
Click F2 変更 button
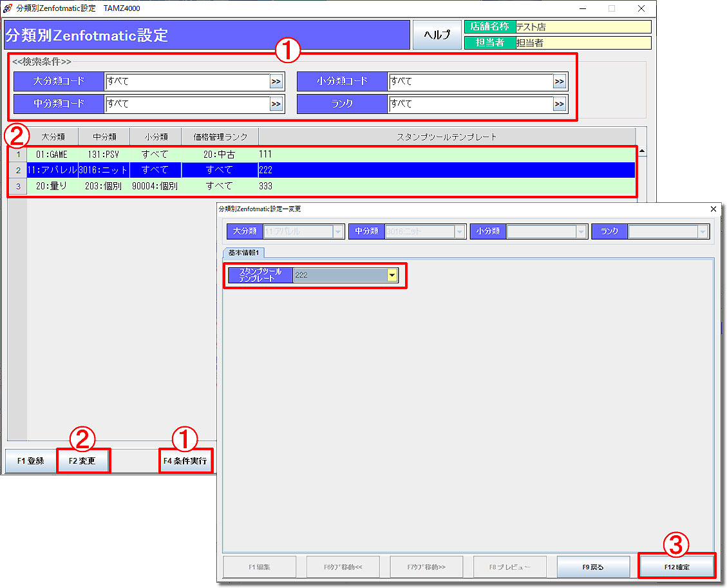coord(82,461)
